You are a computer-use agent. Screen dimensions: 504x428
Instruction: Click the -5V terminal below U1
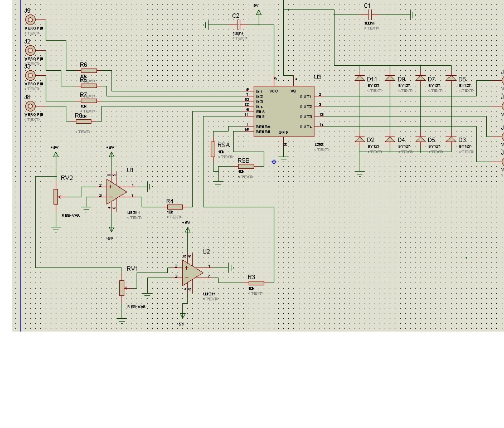[x=112, y=229]
